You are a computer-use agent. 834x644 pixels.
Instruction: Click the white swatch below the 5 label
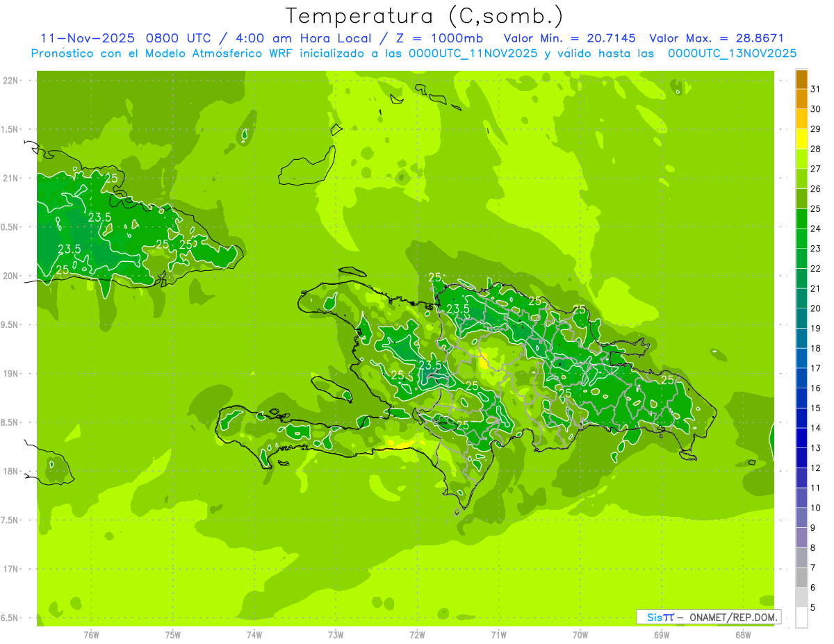point(801,618)
